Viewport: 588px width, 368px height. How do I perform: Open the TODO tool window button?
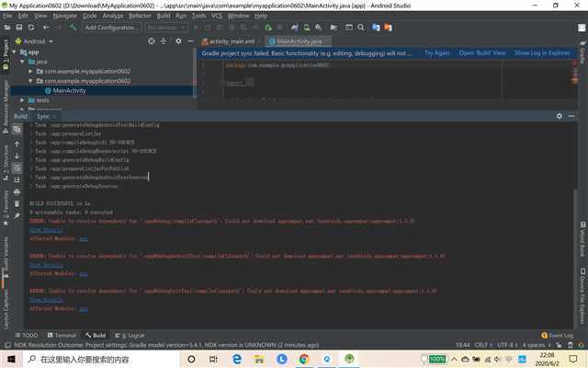click(x=27, y=335)
